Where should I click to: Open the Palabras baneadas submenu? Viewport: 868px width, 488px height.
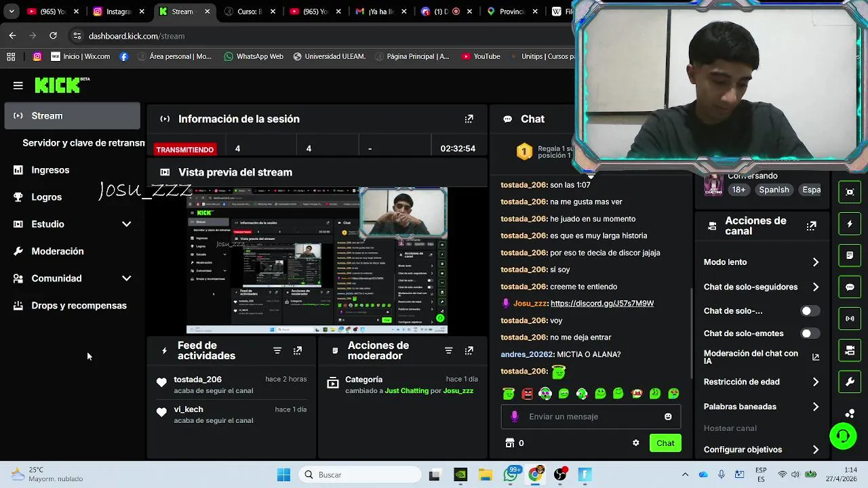[x=762, y=407]
